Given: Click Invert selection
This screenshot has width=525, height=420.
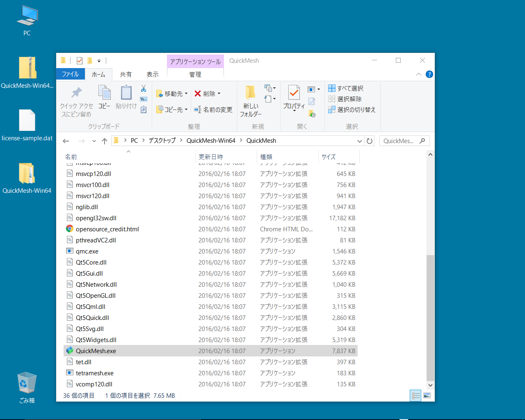Looking at the screenshot, I should click(x=352, y=110).
